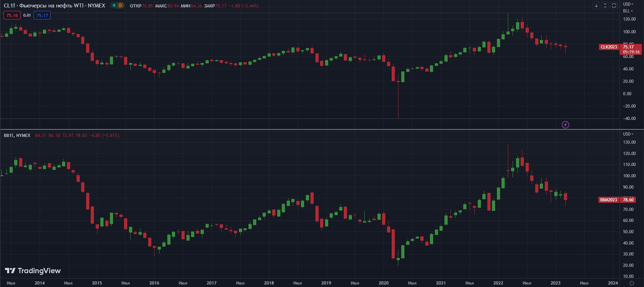Click the 130.00 level on bottom price axis
644x287 pixels.
point(629,142)
